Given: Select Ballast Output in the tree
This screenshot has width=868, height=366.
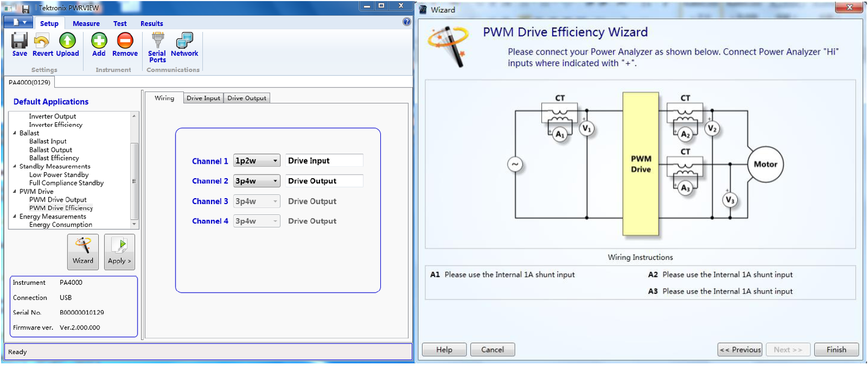Looking at the screenshot, I should tap(51, 150).
